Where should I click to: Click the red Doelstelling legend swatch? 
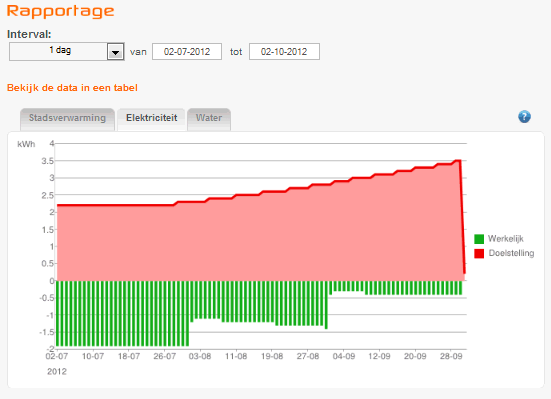click(479, 253)
